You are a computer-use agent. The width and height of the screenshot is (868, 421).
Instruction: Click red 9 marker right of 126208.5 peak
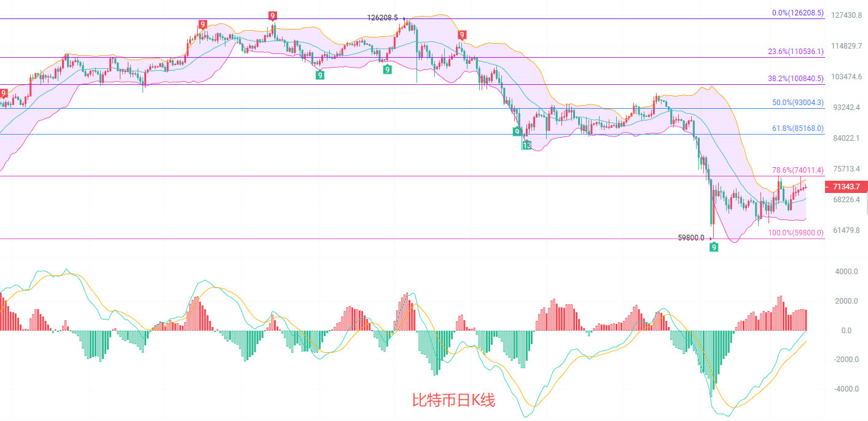462,35
